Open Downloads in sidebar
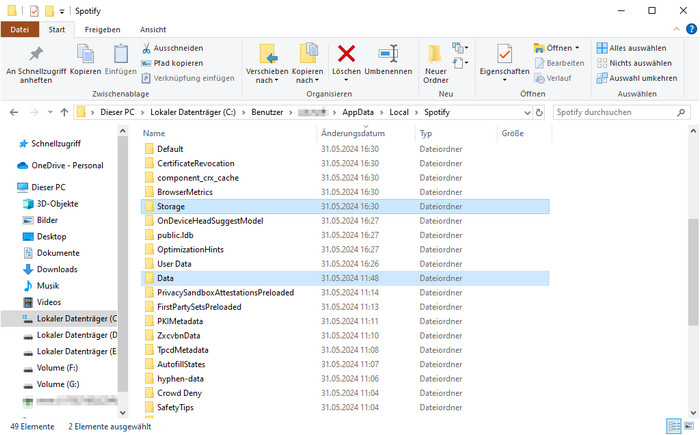The width and height of the screenshot is (700, 435). 57,269
